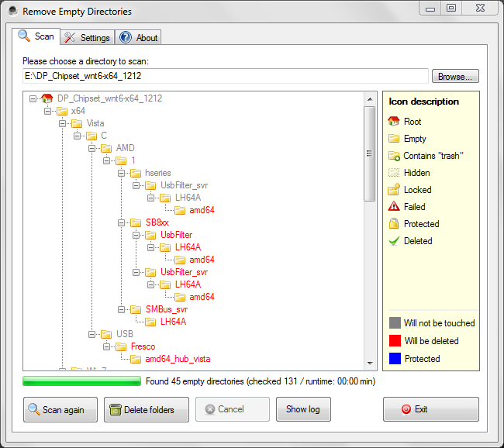Click the Locked folder icon in legend
The height and width of the screenshot is (448, 504).
point(394,190)
